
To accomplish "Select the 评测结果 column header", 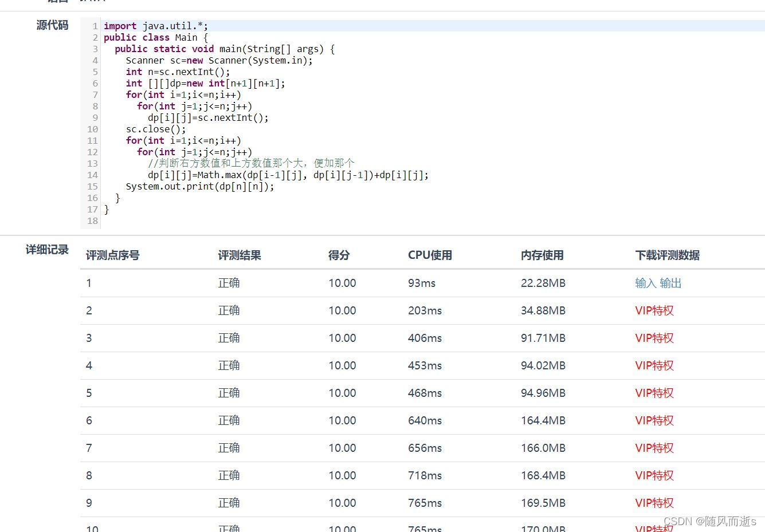I will (240, 255).
